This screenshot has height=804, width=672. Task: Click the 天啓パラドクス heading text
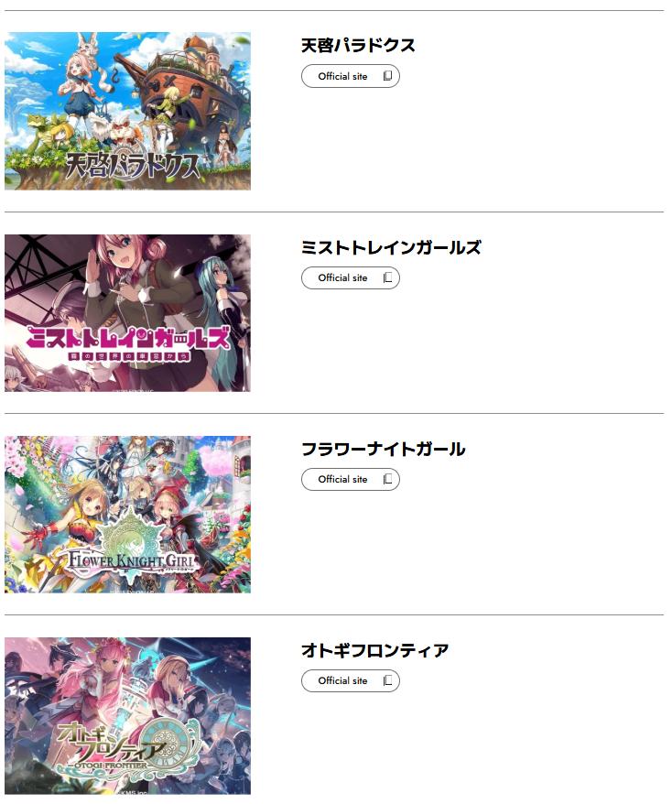[x=358, y=46]
